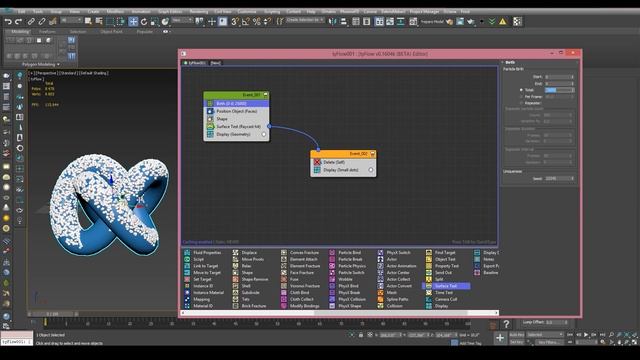
Task: Click the Start frame input field
Action: click(x=558, y=77)
